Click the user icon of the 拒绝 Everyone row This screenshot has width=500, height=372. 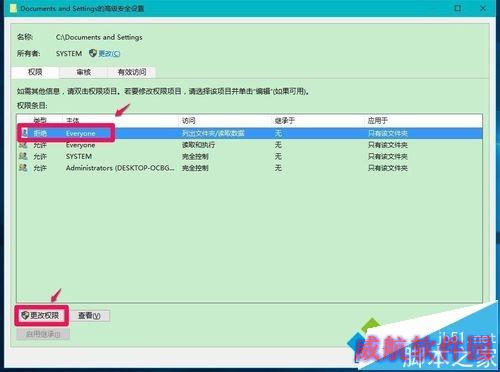[24, 133]
